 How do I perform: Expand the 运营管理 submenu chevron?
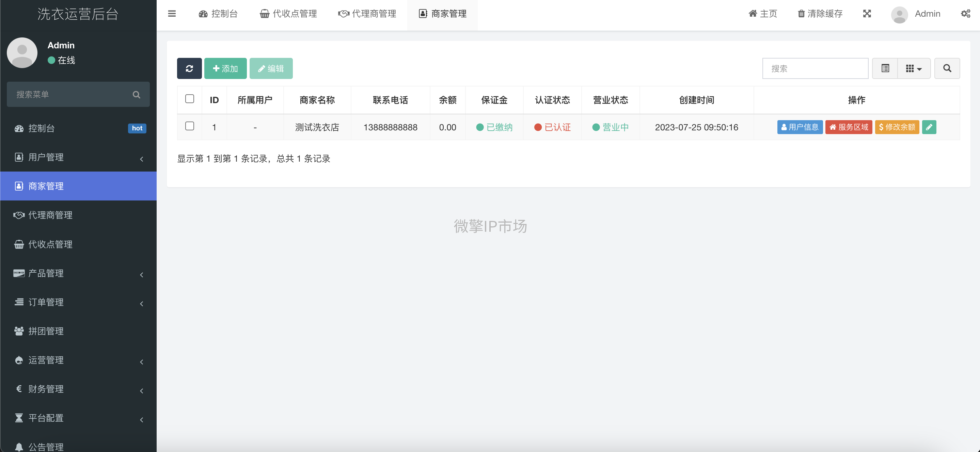pyautogui.click(x=142, y=361)
